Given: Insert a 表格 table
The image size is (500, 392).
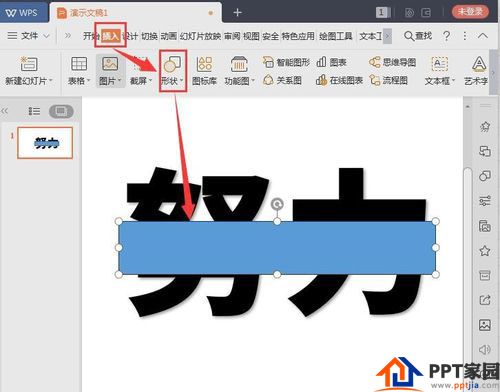Looking at the screenshot, I should [x=79, y=71].
